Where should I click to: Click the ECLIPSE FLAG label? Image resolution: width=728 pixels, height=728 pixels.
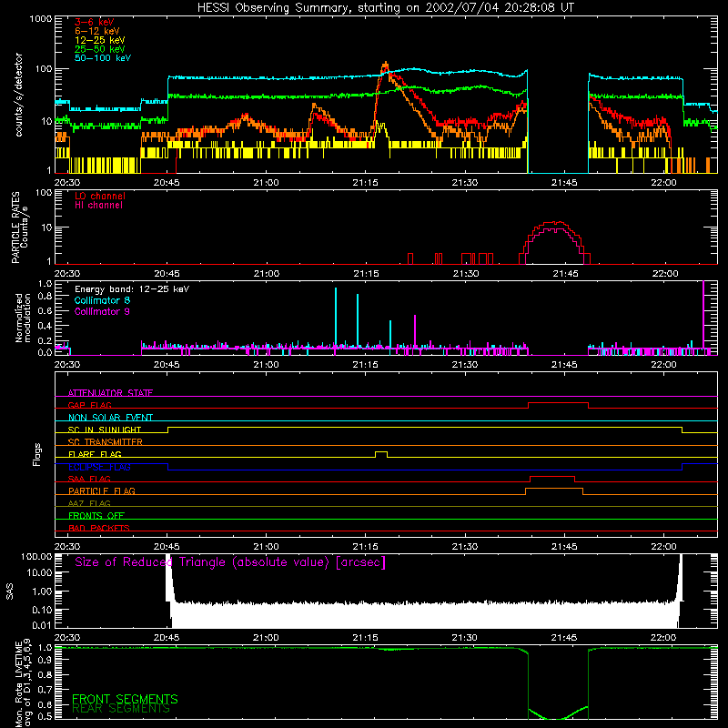click(x=99, y=467)
